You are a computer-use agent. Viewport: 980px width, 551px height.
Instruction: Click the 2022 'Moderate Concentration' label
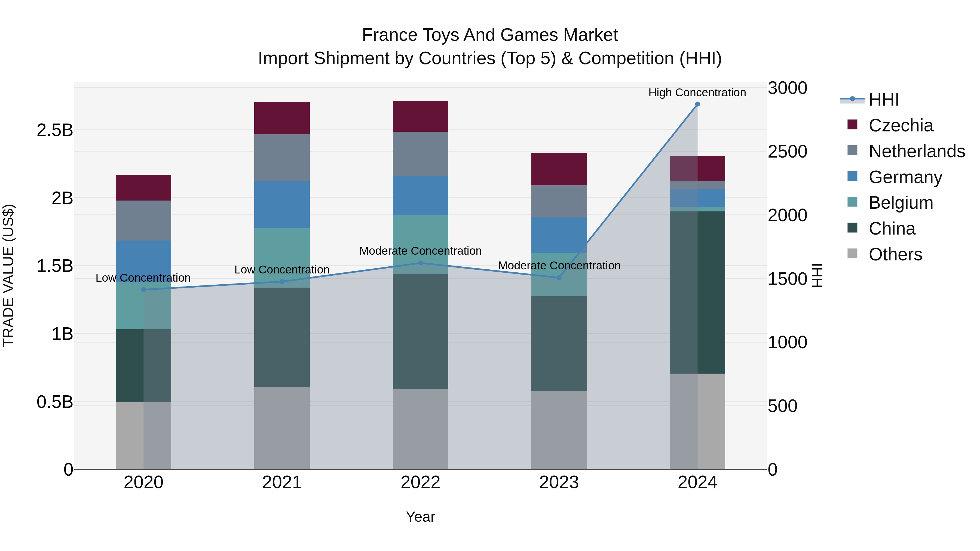pyautogui.click(x=420, y=251)
